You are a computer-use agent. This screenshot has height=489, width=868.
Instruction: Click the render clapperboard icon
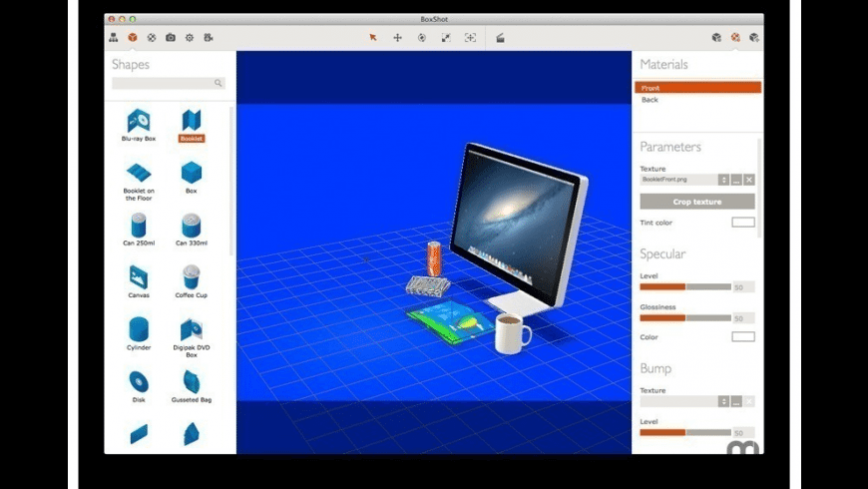500,38
